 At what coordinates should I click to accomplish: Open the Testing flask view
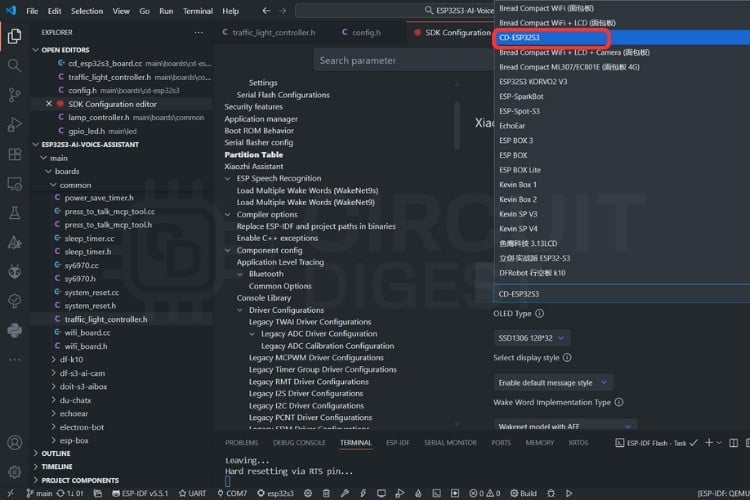tap(14, 213)
